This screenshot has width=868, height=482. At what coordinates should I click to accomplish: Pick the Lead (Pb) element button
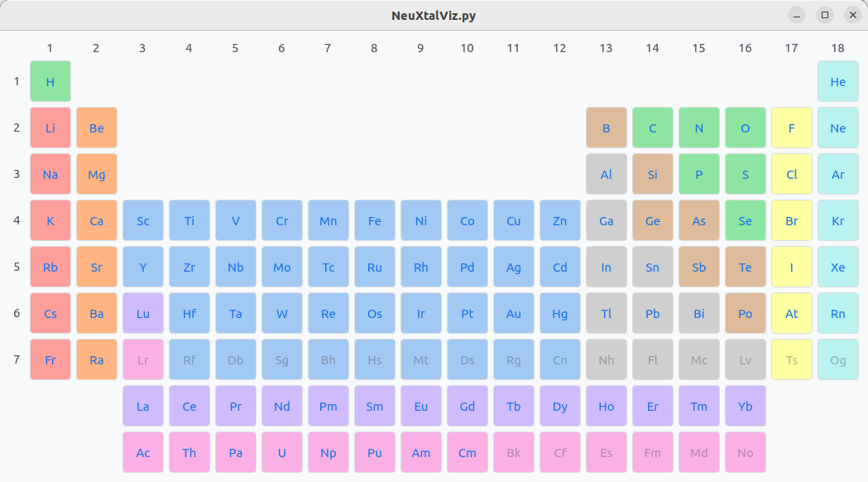click(x=653, y=313)
